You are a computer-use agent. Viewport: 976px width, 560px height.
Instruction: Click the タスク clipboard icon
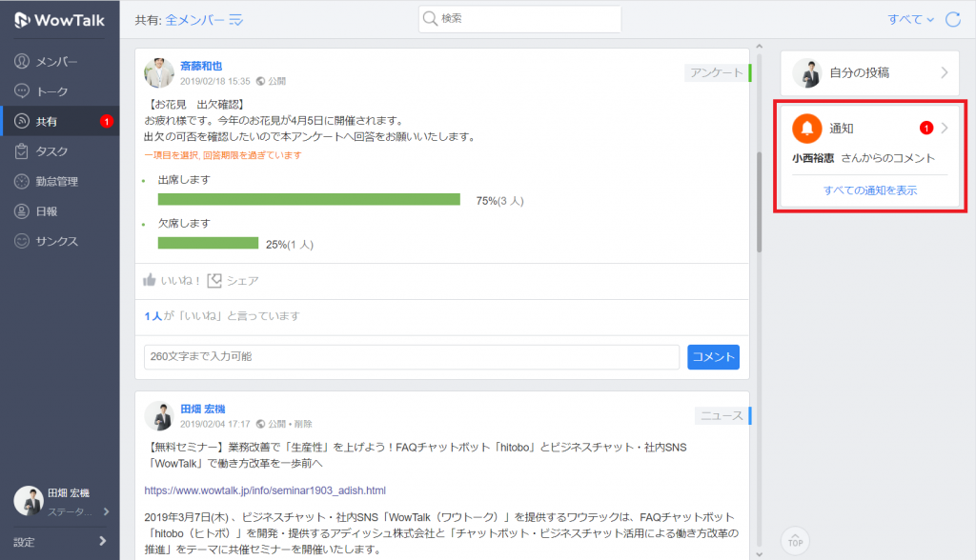22,151
